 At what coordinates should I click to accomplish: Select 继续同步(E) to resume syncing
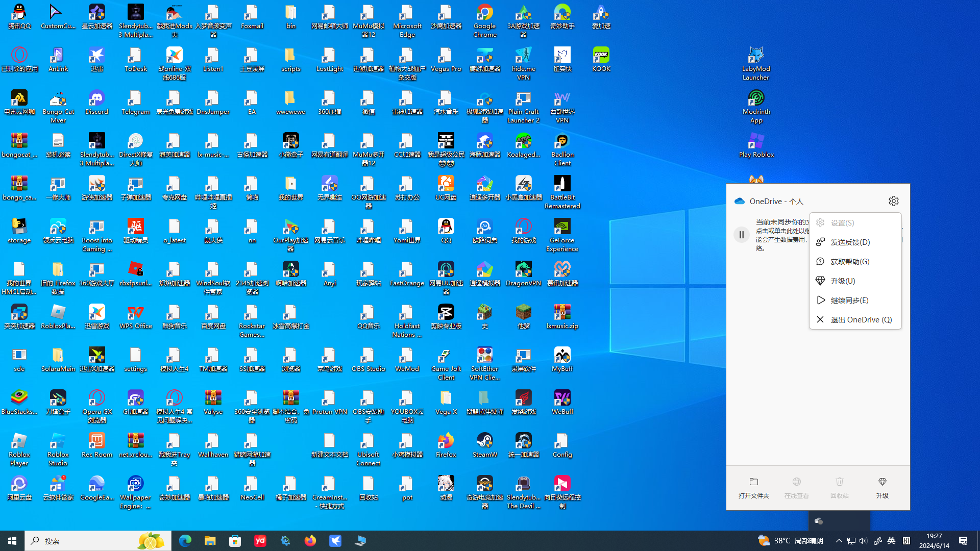coord(849,300)
